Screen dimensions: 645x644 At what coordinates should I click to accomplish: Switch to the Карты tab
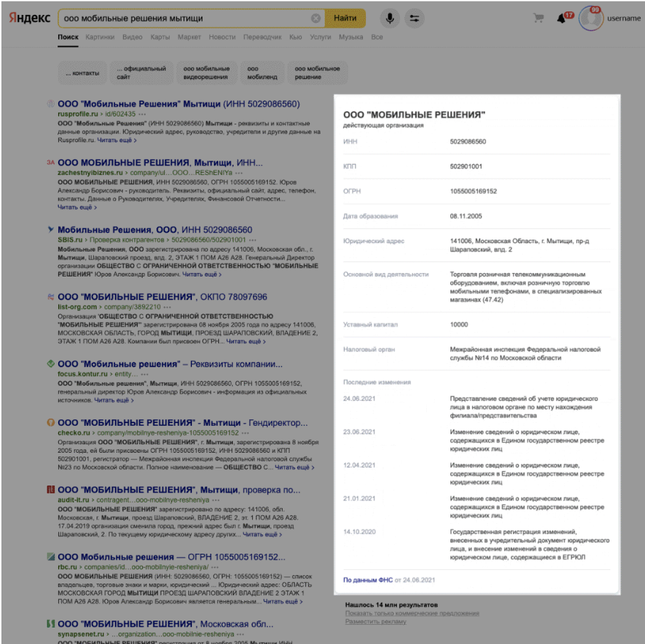[x=160, y=37]
